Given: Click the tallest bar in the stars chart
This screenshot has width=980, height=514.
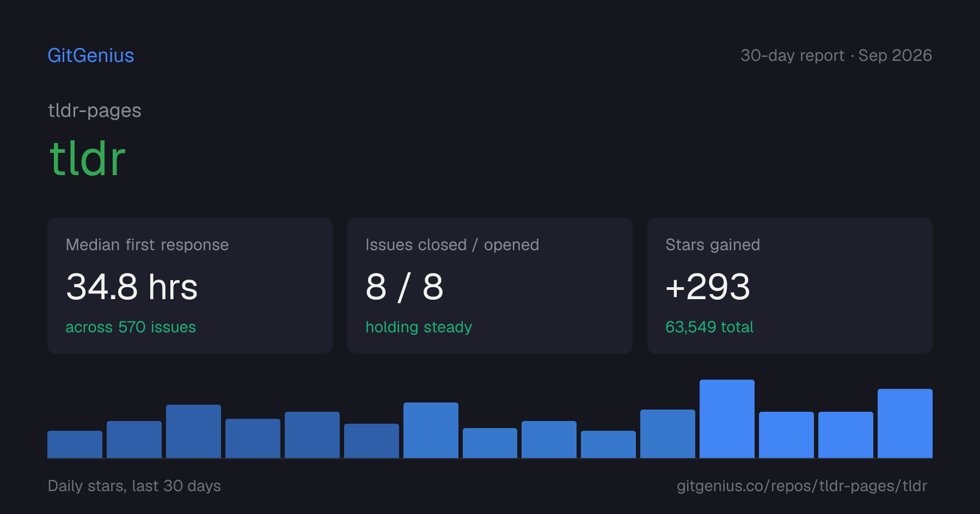Looking at the screenshot, I should 727,419.
